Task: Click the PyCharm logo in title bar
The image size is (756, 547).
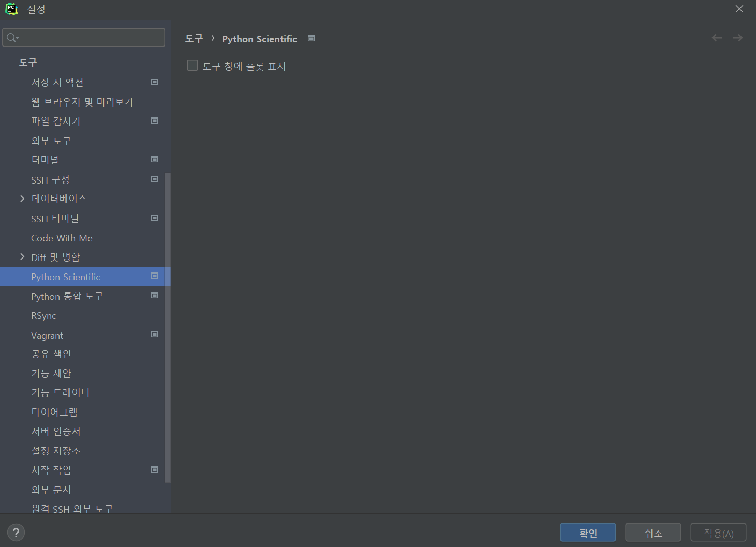Action: pos(11,9)
